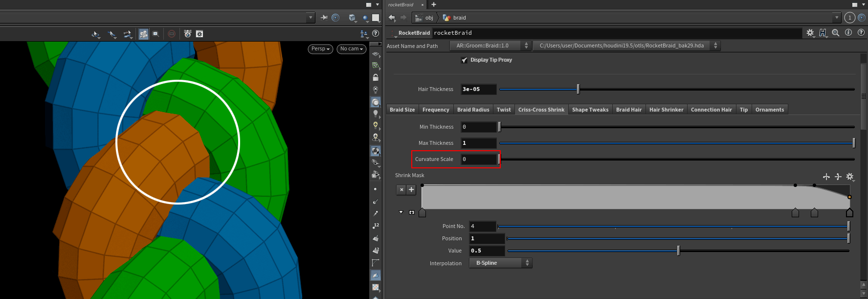This screenshot has width=868, height=299.
Task: Switch to the Braid Size tab
Action: (402, 110)
